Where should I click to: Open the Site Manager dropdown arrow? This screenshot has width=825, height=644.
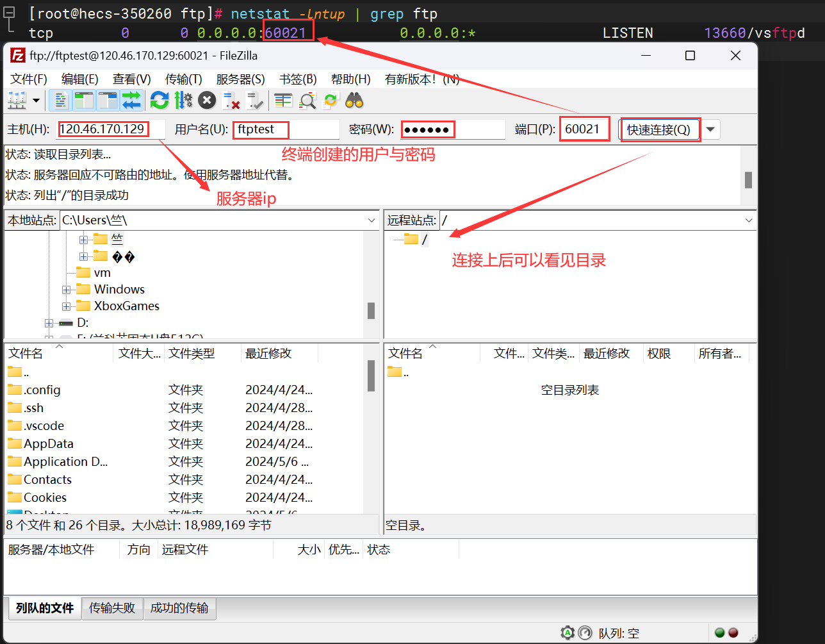[36, 101]
